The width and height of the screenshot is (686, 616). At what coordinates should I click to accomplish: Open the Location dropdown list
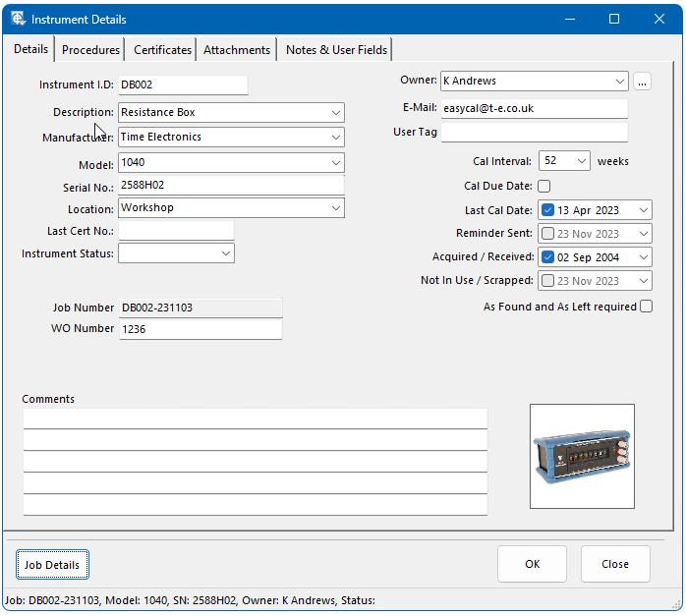(336, 208)
